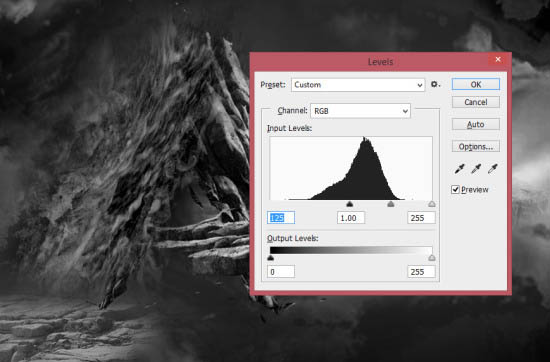Select the white point eyedropper
Screen dimensions: 550x362
(x=492, y=169)
